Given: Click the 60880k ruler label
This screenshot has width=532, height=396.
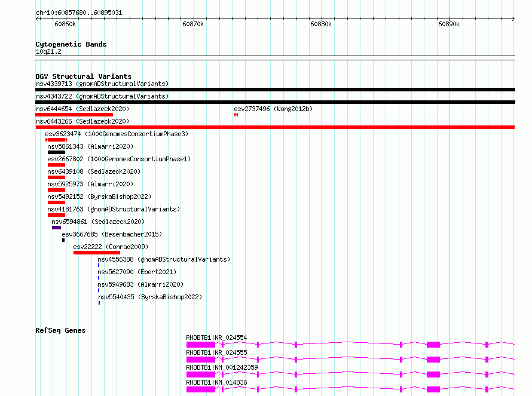Looking at the screenshot, I should coord(321,24).
